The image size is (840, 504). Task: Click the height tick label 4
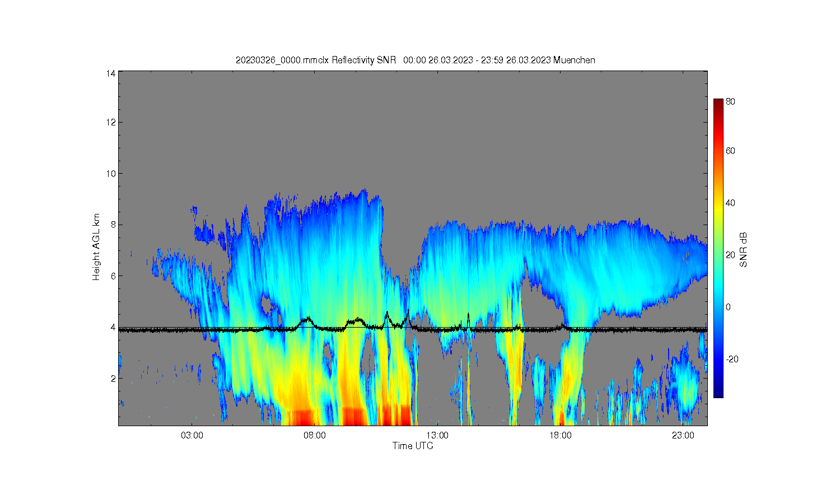click(x=113, y=327)
